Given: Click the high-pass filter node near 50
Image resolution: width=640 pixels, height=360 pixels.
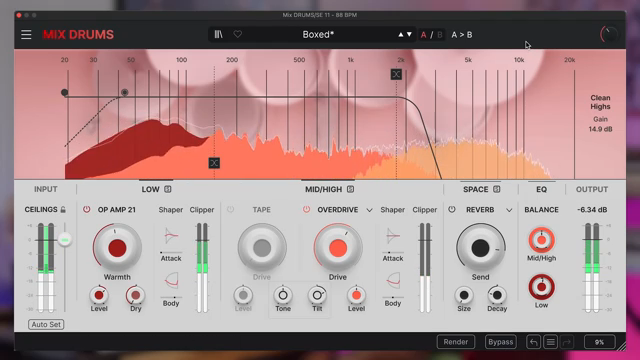Looking at the screenshot, I should click(124, 93).
